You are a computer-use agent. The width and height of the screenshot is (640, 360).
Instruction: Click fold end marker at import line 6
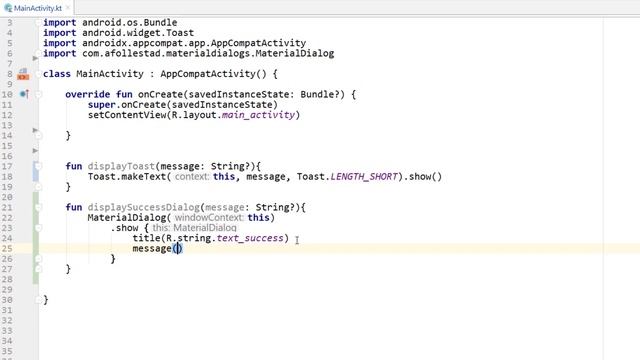tap(38, 53)
